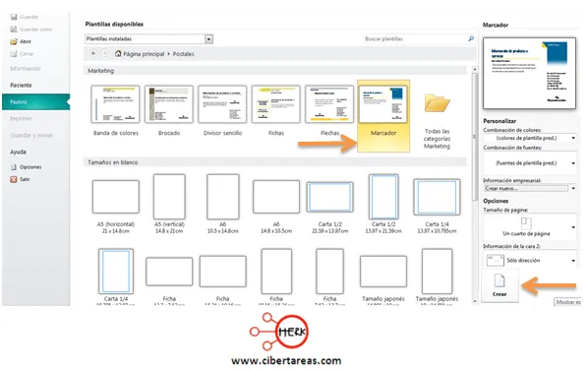Screen dimensions: 588x370
Task: Open the Reciente menu item
Action: (x=21, y=86)
